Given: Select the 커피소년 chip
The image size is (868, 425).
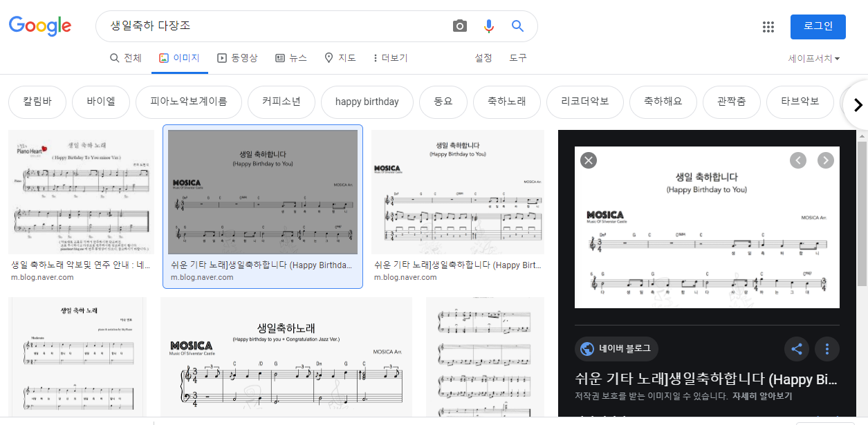Looking at the screenshot, I should coord(281,102).
